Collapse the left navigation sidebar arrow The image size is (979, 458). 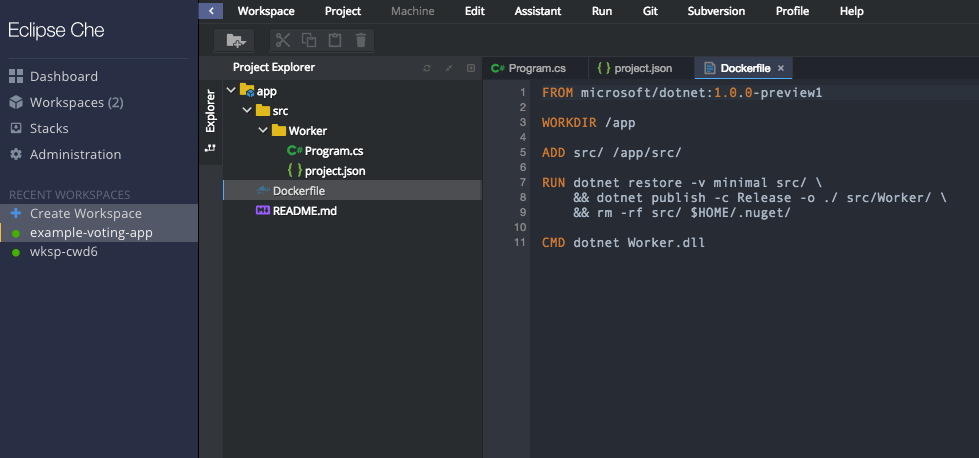(211, 11)
